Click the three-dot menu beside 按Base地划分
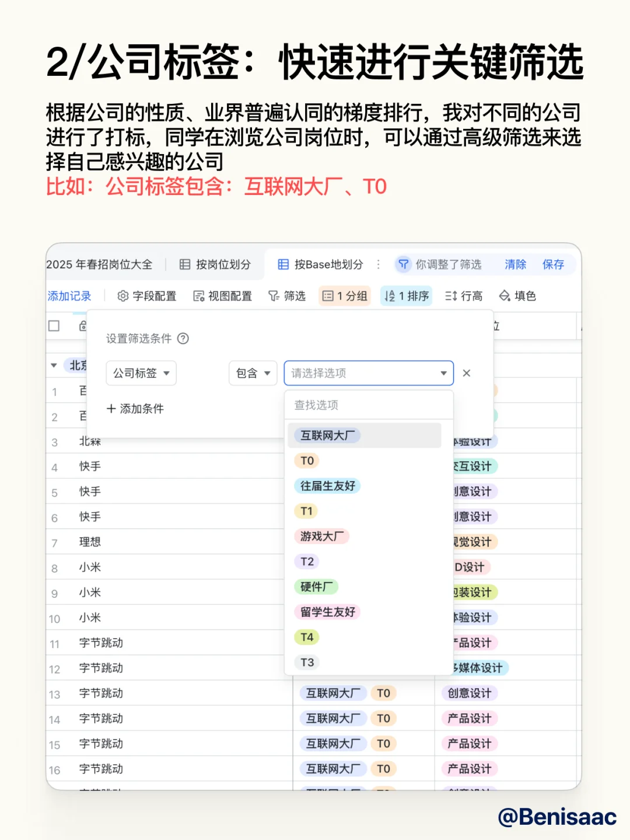Image resolution: width=630 pixels, height=840 pixels. click(x=378, y=264)
